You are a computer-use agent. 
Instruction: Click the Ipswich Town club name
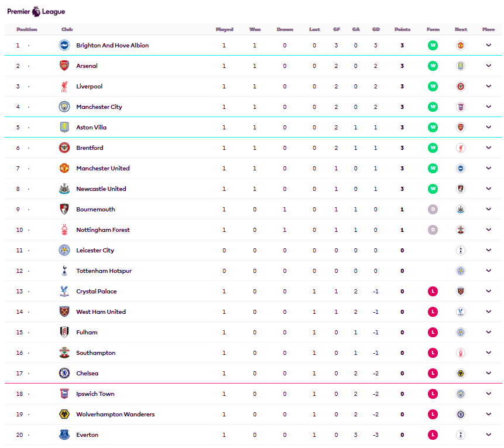[x=95, y=394]
